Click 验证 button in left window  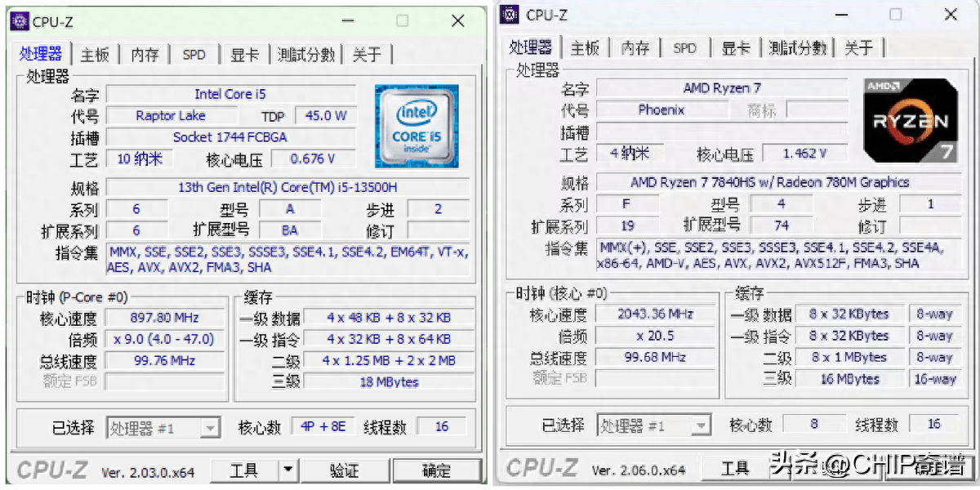click(345, 470)
